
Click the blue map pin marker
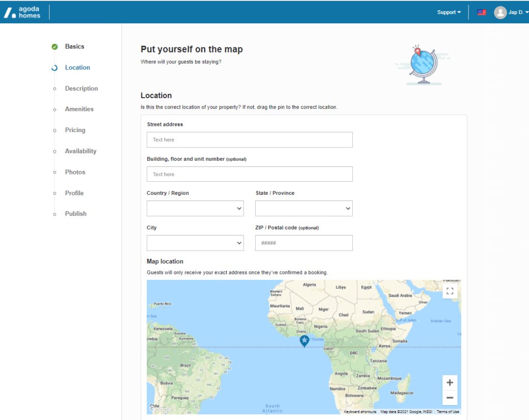(304, 340)
